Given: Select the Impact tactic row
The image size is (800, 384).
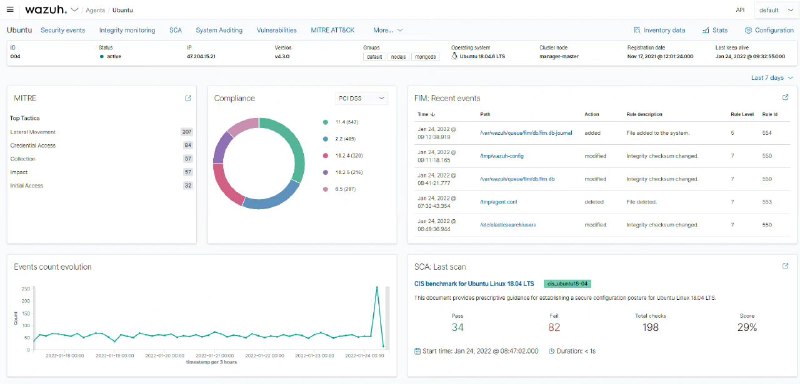Looking at the screenshot, I should (101, 172).
